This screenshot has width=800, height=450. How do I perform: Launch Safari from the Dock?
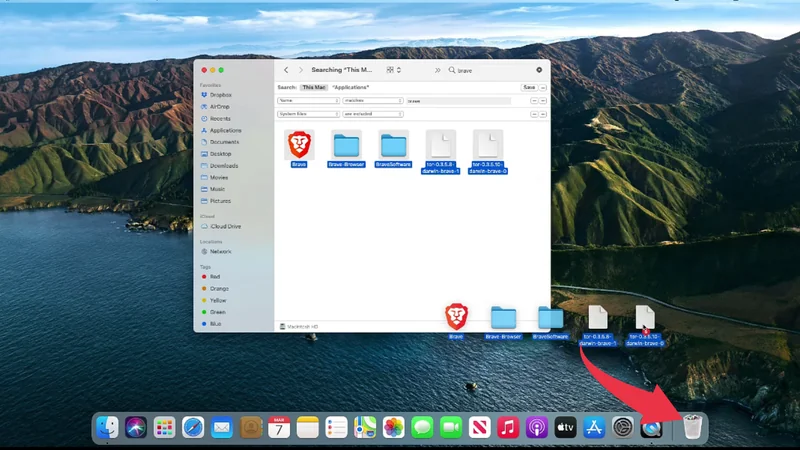193,427
